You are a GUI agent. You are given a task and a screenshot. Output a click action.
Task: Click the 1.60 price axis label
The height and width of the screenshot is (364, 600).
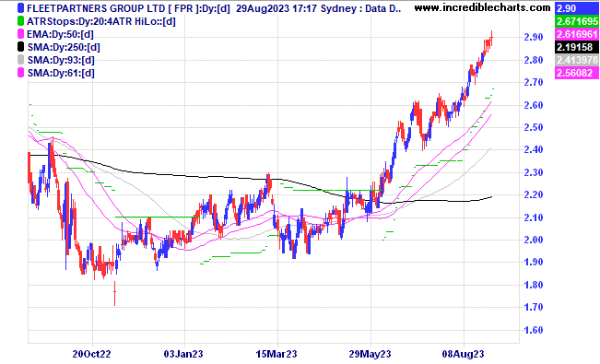(534, 330)
